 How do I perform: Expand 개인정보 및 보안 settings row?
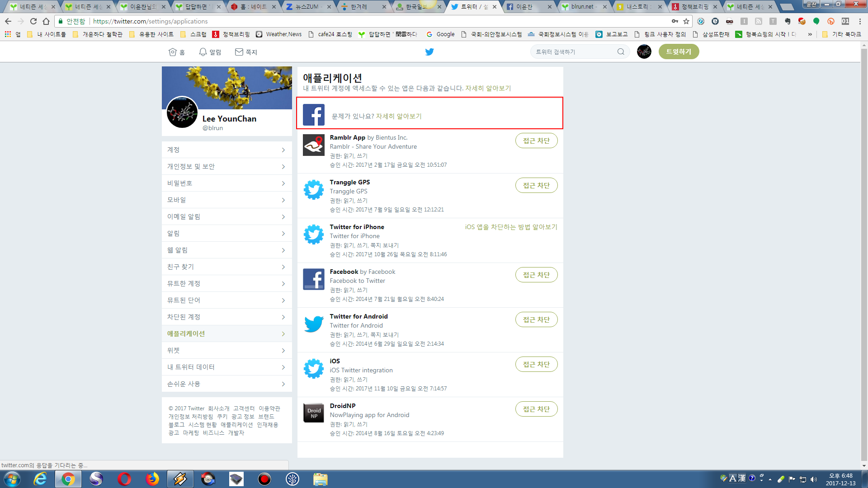point(227,166)
